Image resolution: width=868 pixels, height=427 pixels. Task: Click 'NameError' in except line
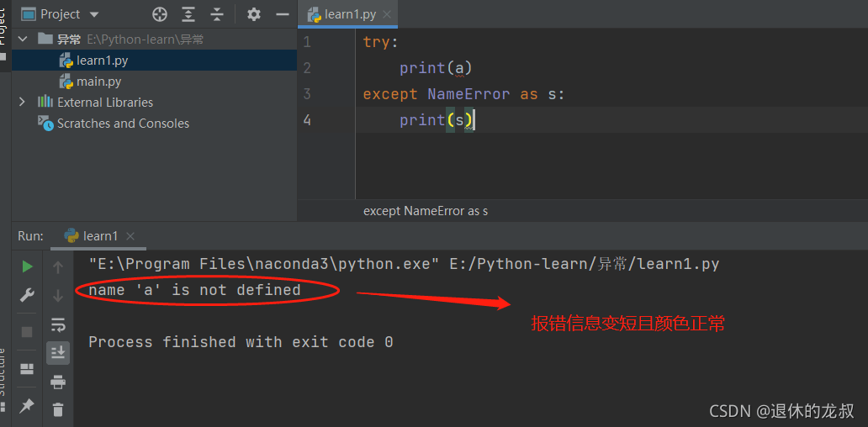pos(468,95)
